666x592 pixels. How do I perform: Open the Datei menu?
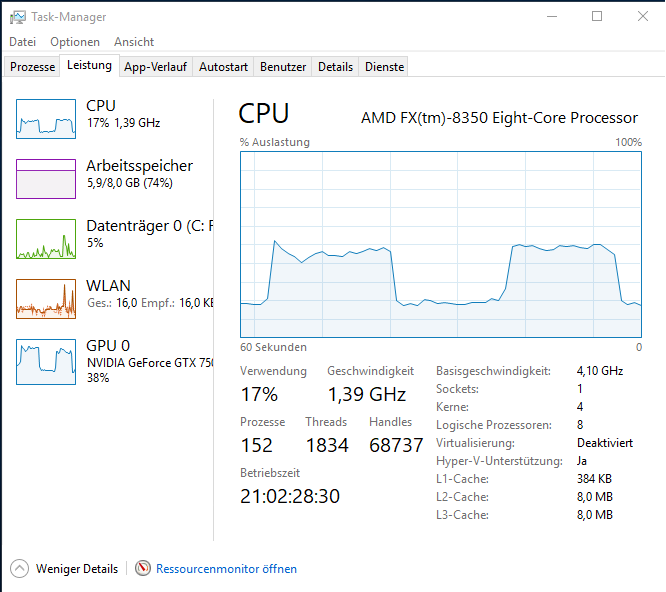(x=23, y=42)
